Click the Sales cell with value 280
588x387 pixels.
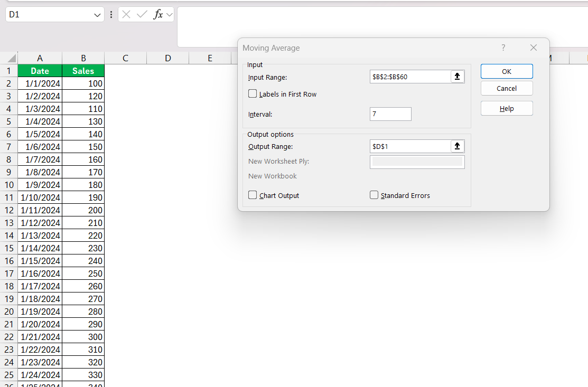[x=83, y=312]
